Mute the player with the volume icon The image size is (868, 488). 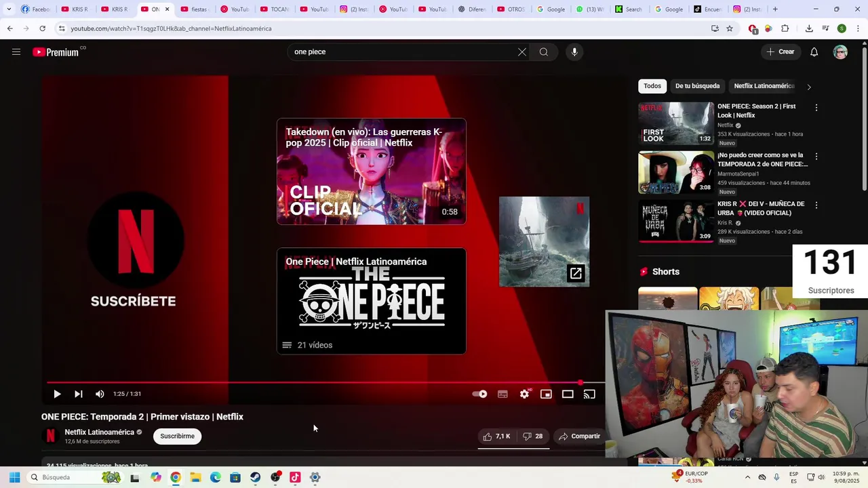coord(100,394)
